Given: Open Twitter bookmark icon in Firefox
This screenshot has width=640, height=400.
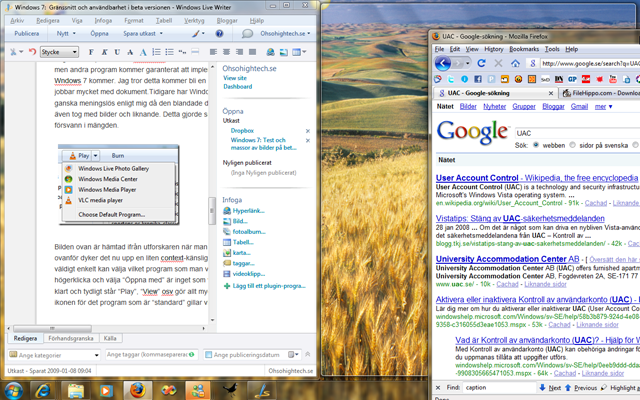Looking at the screenshot, I should point(451,79).
